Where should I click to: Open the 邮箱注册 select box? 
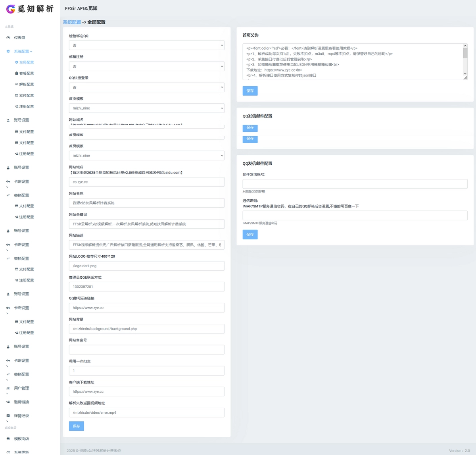pos(146,66)
